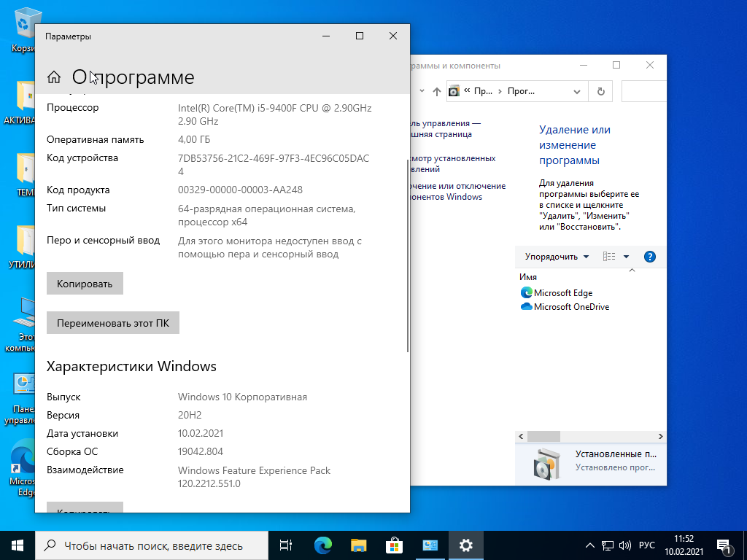Click Task View icon on taskbar
This screenshot has height=560, width=747.
pyautogui.click(x=286, y=545)
